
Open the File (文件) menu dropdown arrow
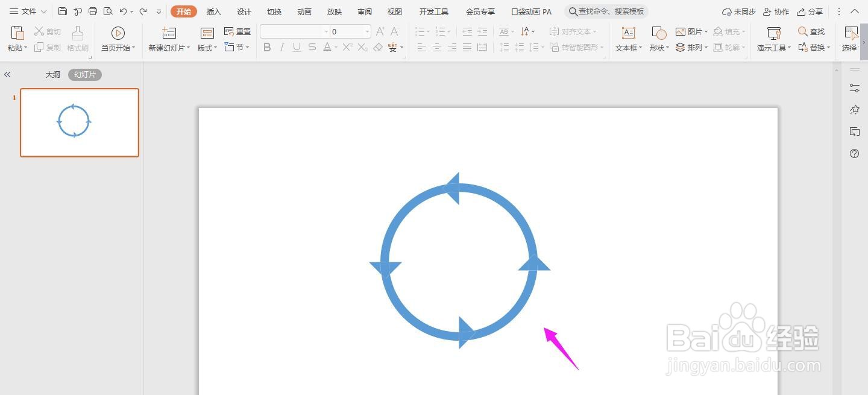pyautogui.click(x=43, y=11)
